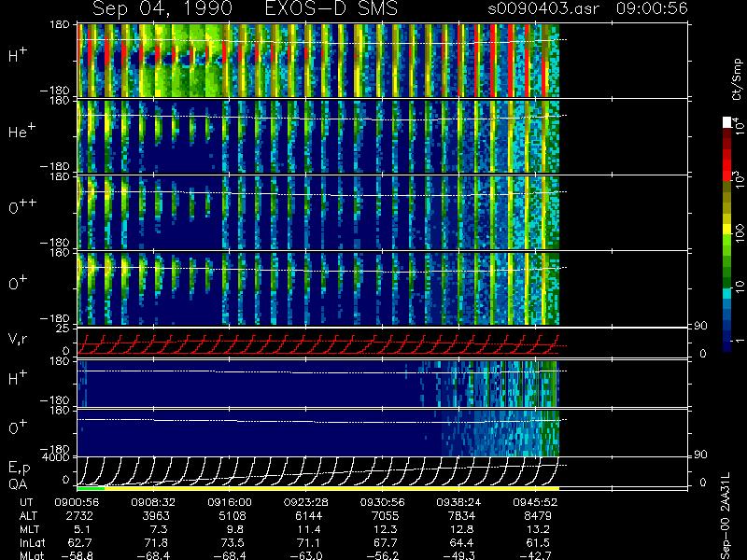747x560 pixels.
Task: Click altitude value '5108'
Action: click(x=232, y=516)
